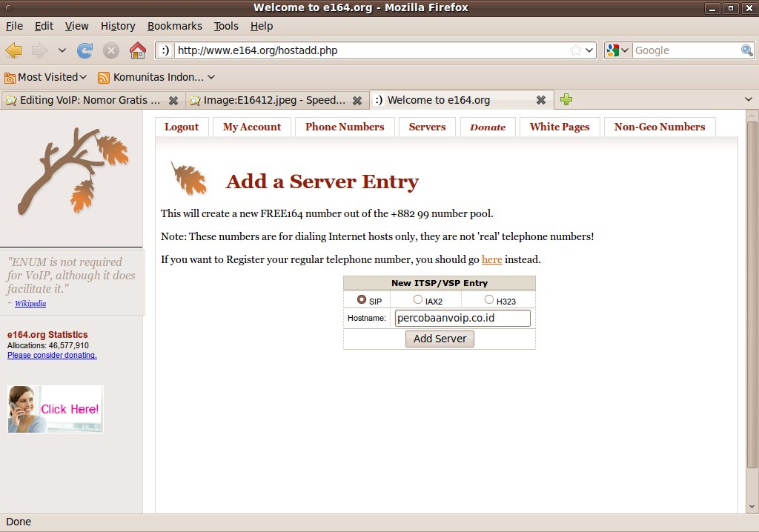Viewport: 759px width, 532px height.
Task: Close the Image:E16412.jpeg tab
Action: click(357, 100)
